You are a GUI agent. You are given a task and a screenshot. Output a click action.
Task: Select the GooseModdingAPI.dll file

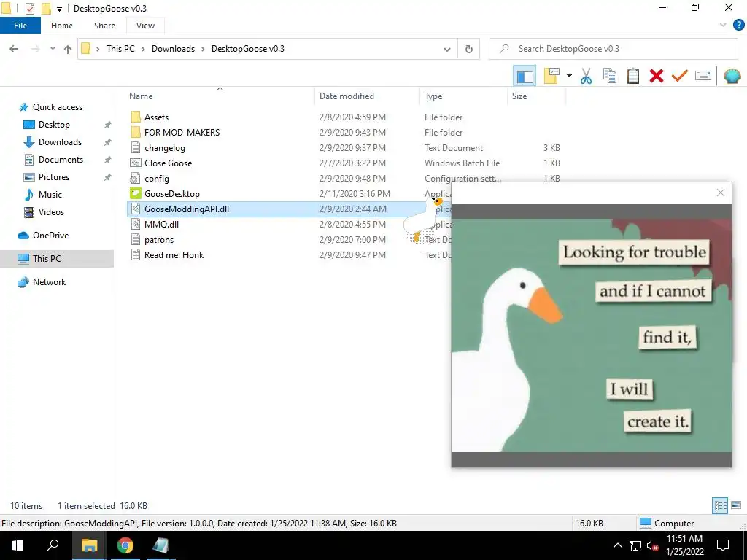187,209
